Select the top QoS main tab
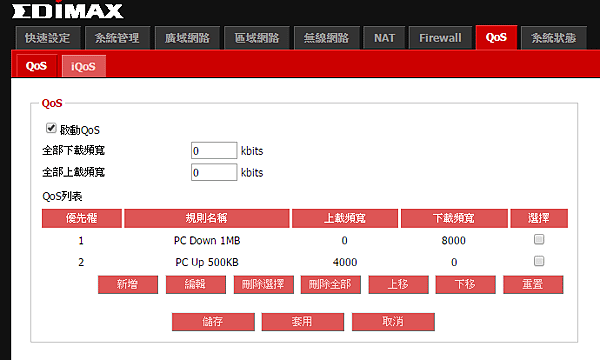 tap(496, 37)
